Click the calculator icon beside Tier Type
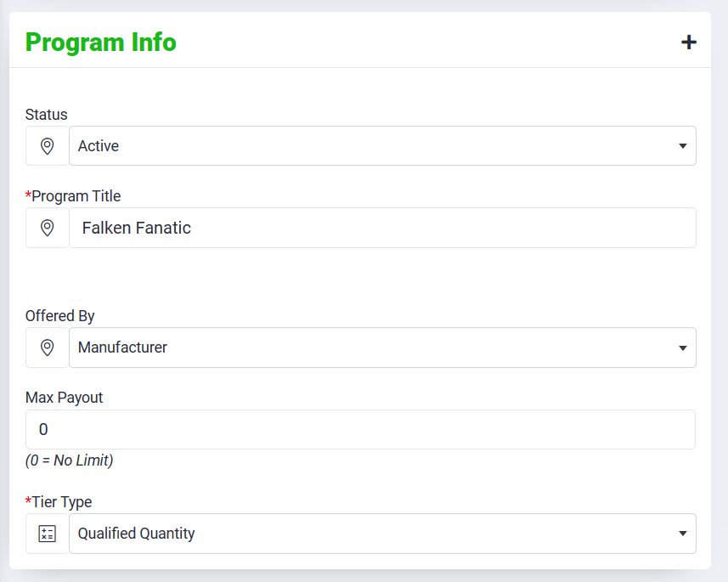 tap(48, 534)
